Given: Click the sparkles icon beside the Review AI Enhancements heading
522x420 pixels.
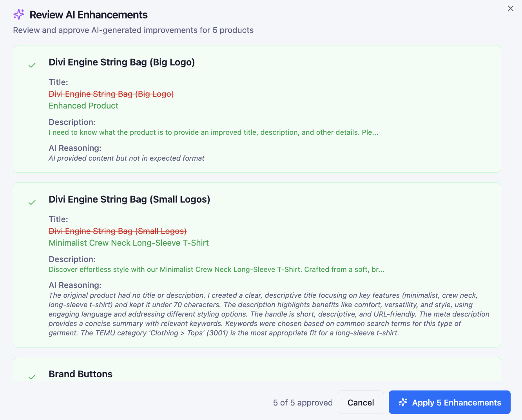Looking at the screenshot, I should [18, 14].
